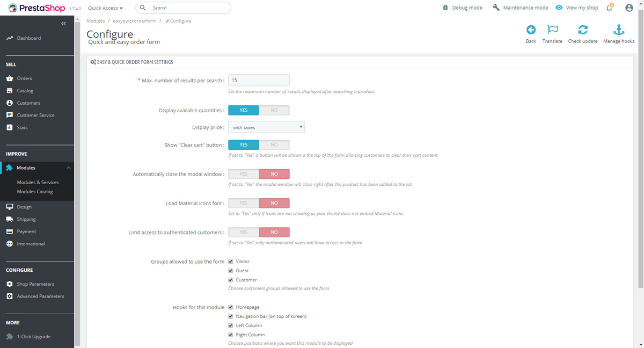Viewport: 644px width, 348px height.
Task: Click the Check update refresh icon
Action: (582, 30)
